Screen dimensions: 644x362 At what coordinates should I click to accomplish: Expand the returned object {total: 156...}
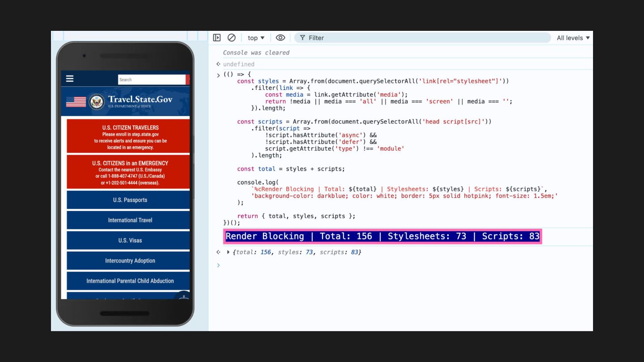point(228,252)
